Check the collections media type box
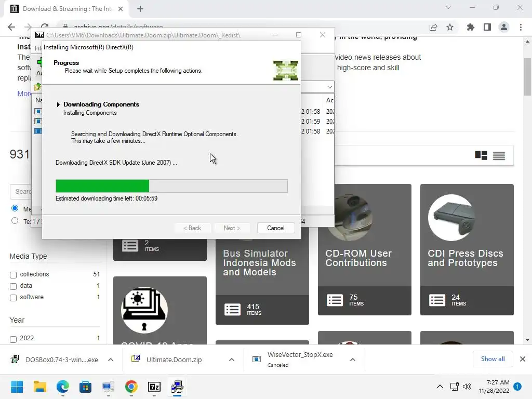532x399 pixels. pos(13,275)
